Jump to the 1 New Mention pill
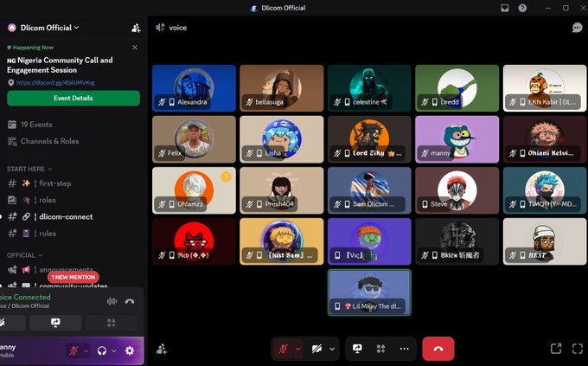This screenshot has width=588, height=366. [73, 277]
